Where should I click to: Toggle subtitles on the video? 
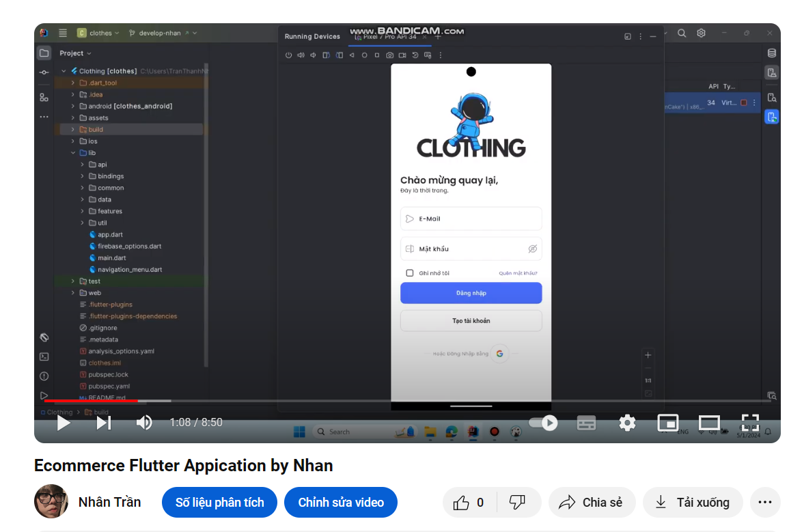(586, 423)
